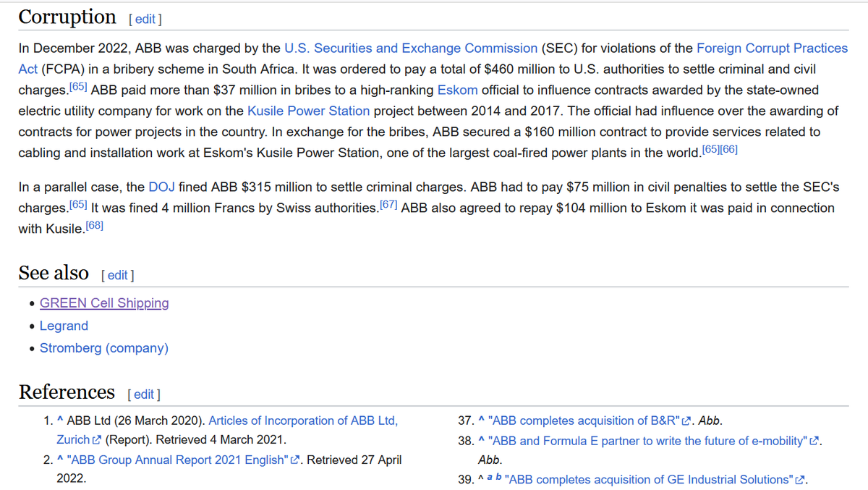
Task: Jump back from reference 2 caret
Action: (x=60, y=460)
